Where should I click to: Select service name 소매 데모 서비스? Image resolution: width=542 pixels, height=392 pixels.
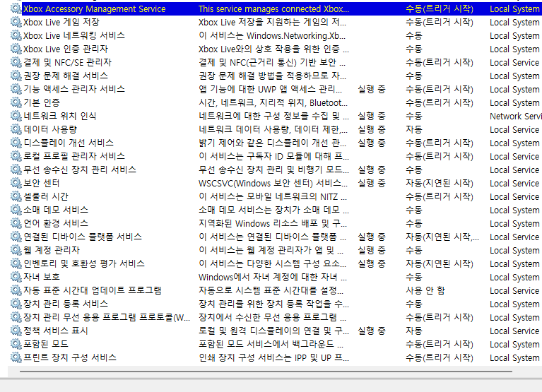point(56,210)
